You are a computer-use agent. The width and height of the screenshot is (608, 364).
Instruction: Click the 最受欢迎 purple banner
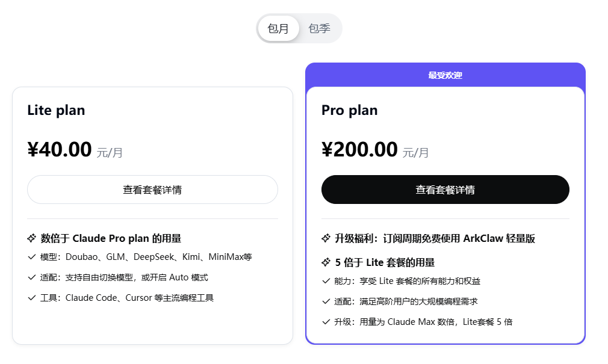tap(445, 75)
